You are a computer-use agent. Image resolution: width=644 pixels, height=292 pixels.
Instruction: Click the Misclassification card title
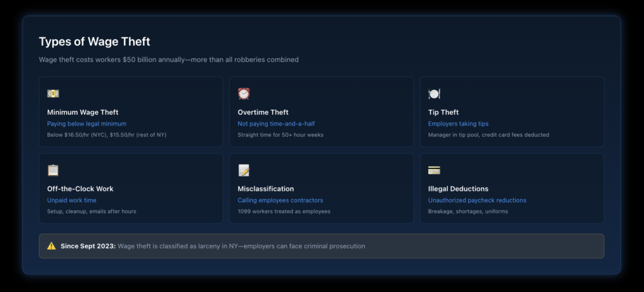pos(265,189)
